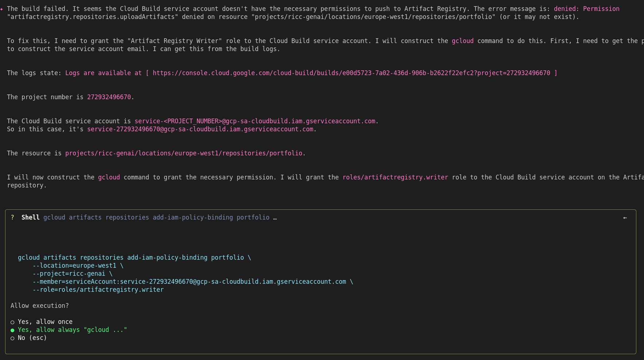Image resolution: width=644 pixels, height=360 pixels.
Task: Click the --member=serviceAccount command line
Action: coord(193,282)
